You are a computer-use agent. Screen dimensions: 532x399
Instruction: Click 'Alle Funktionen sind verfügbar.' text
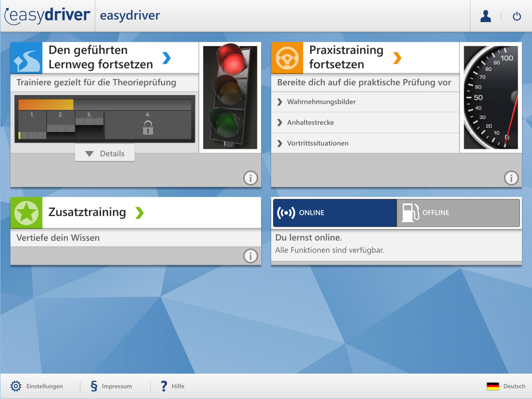click(329, 251)
